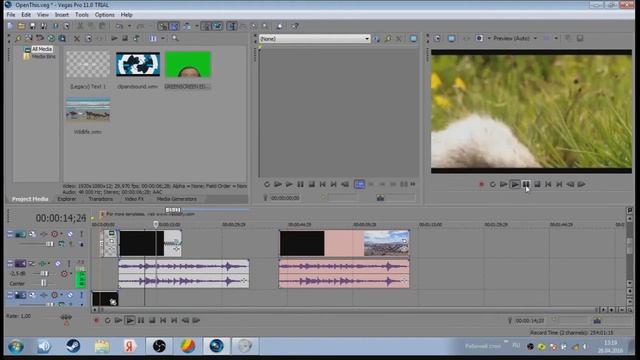Viewport: 640px width, 360px height.
Task: Save the project using the disk icon
Action: tap(32, 26)
